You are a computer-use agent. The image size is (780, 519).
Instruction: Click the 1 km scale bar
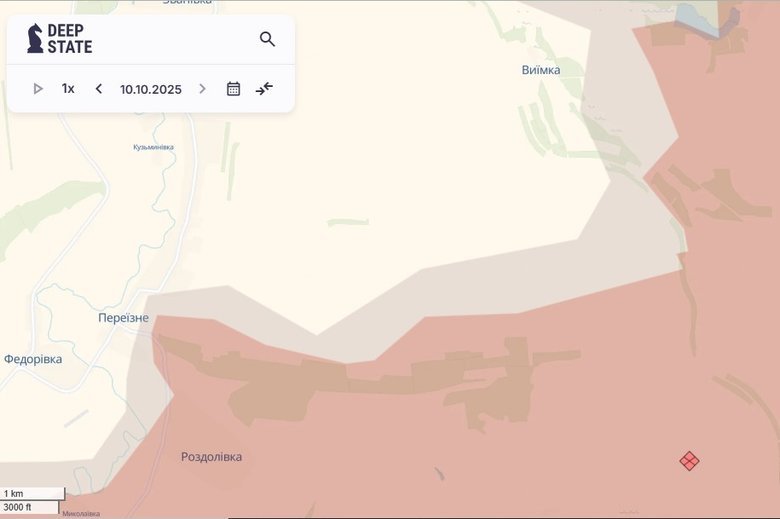[32, 493]
